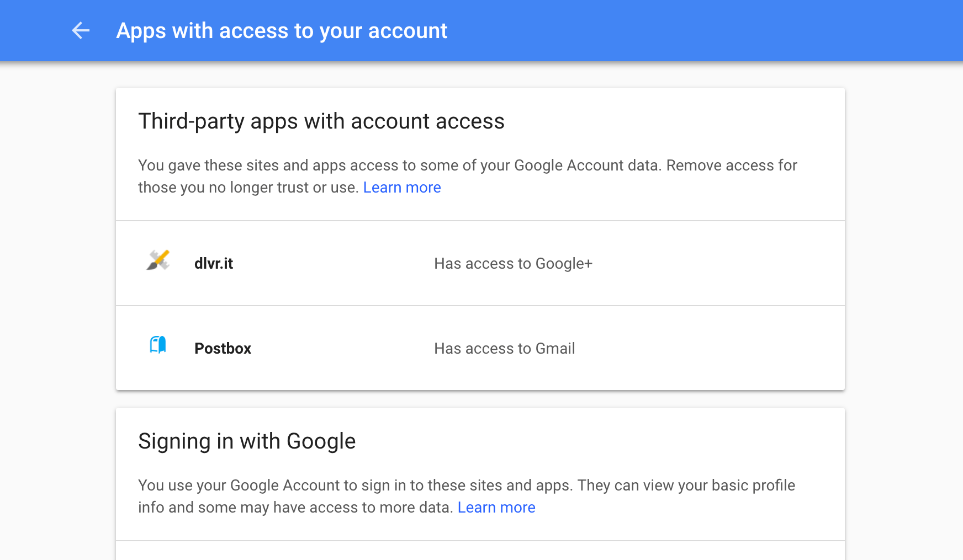Screen dimensions: 963x560
Task: Click the "Signing in with Google" heading
Action: pyautogui.click(x=247, y=441)
